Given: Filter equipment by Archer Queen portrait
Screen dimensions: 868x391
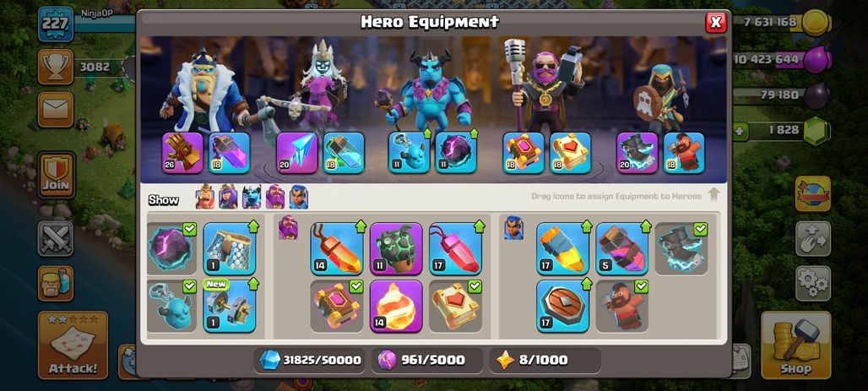Looking at the screenshot, I should click(x=228, y=197).
